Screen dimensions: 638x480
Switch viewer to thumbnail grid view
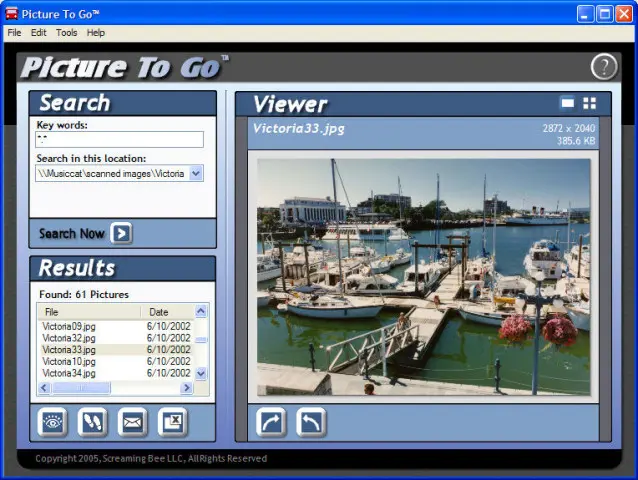pos(590,103)
